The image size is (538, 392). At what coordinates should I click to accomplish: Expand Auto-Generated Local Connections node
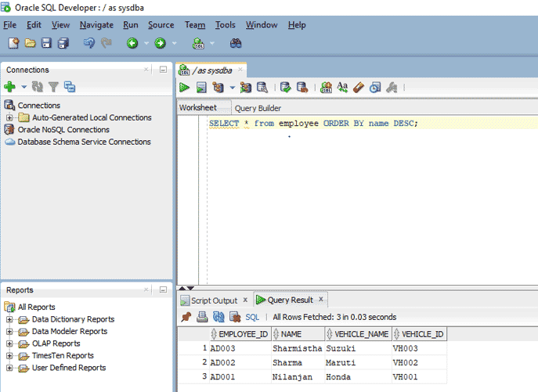tap(9, 118)
